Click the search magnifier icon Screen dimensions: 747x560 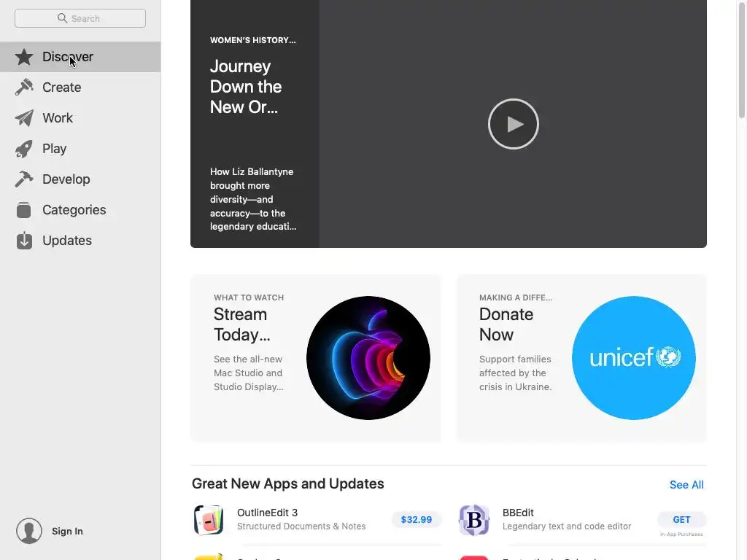pos(63,18)
